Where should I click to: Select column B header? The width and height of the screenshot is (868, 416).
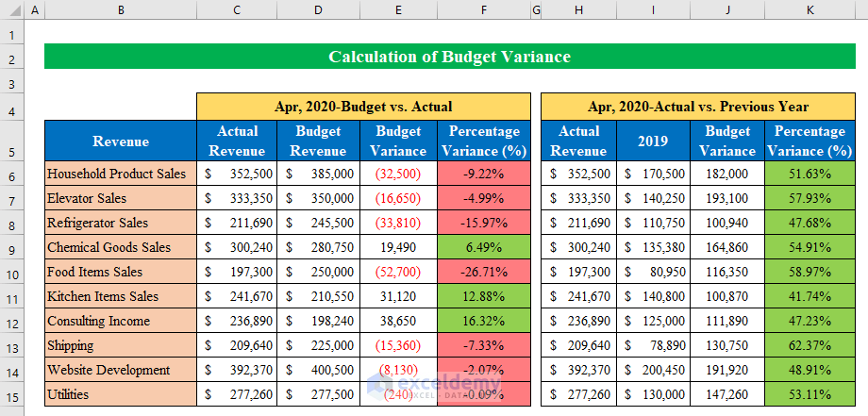121,9
